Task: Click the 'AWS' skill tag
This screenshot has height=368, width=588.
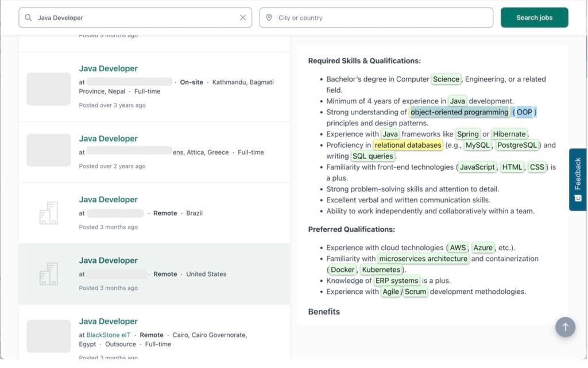Action: click(x=458, y=247)
